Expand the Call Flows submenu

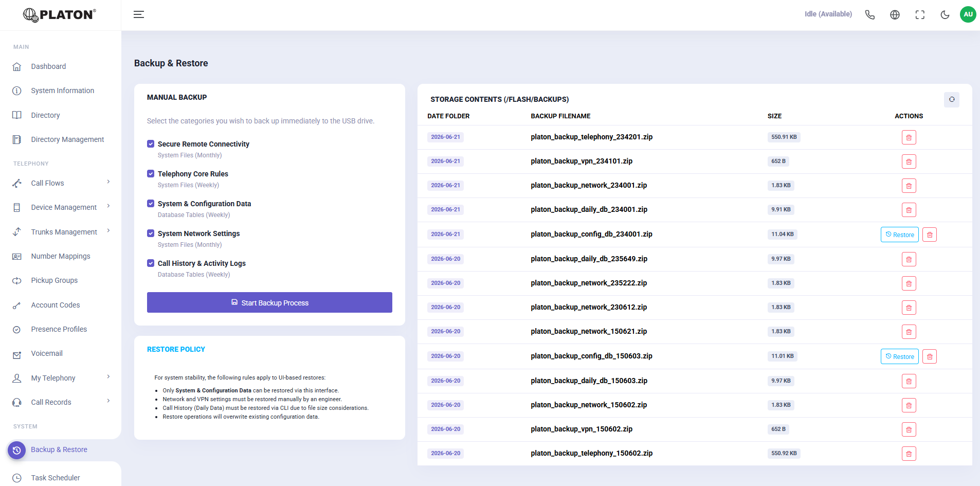(61, 183)
